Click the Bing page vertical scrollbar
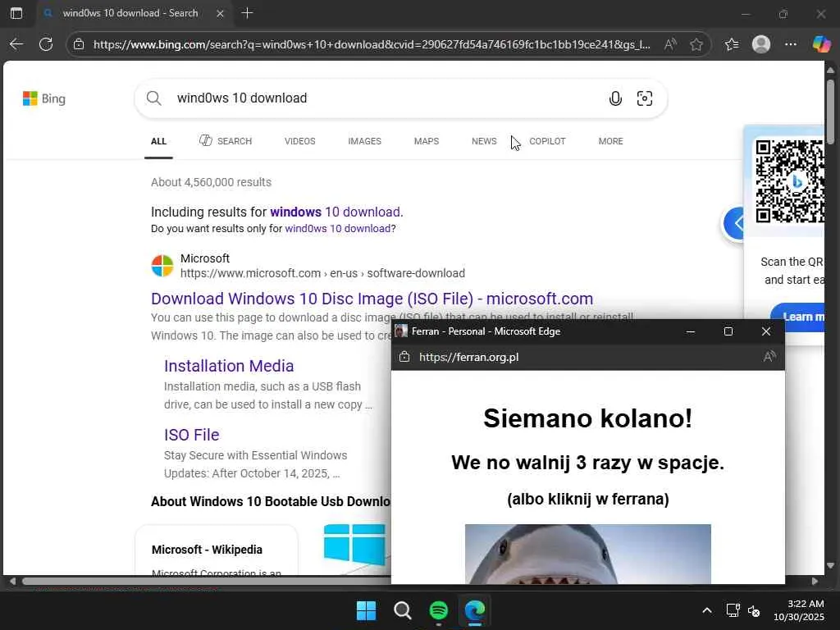Screen dimensions: 840x630 [830, 112]
